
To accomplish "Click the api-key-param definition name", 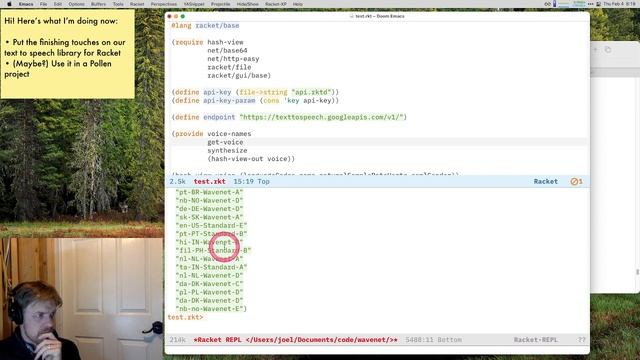I will [x=229, y=100].
